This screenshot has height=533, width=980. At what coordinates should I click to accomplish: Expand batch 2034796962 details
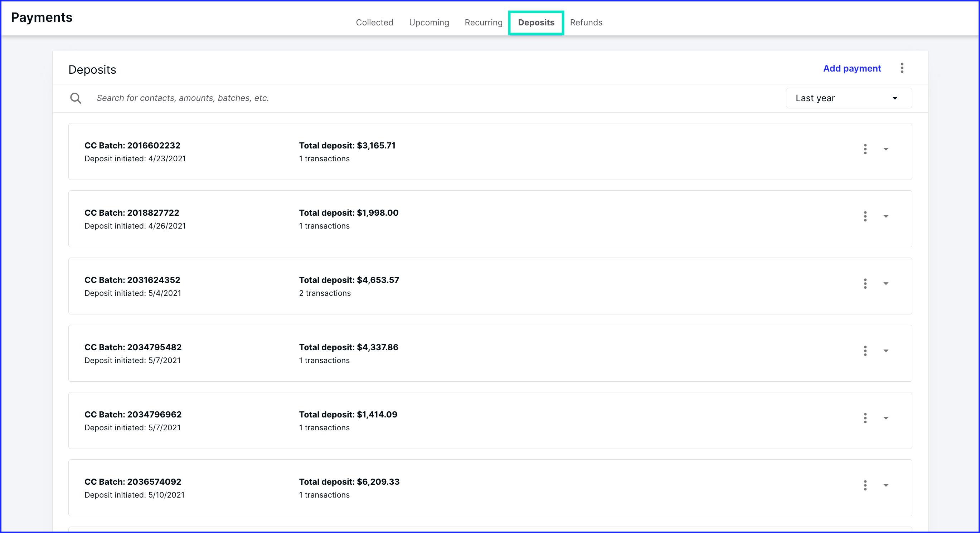886,418
